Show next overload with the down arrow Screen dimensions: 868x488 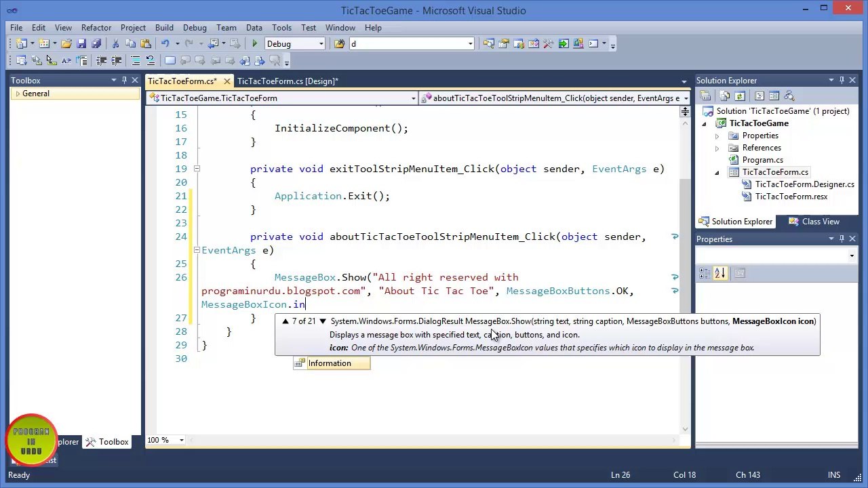pos(323,321)
